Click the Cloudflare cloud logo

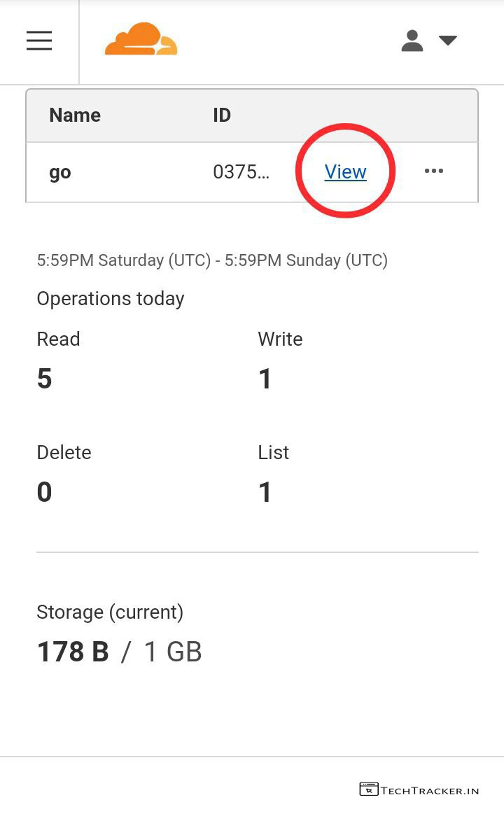[x=141, y=40]
